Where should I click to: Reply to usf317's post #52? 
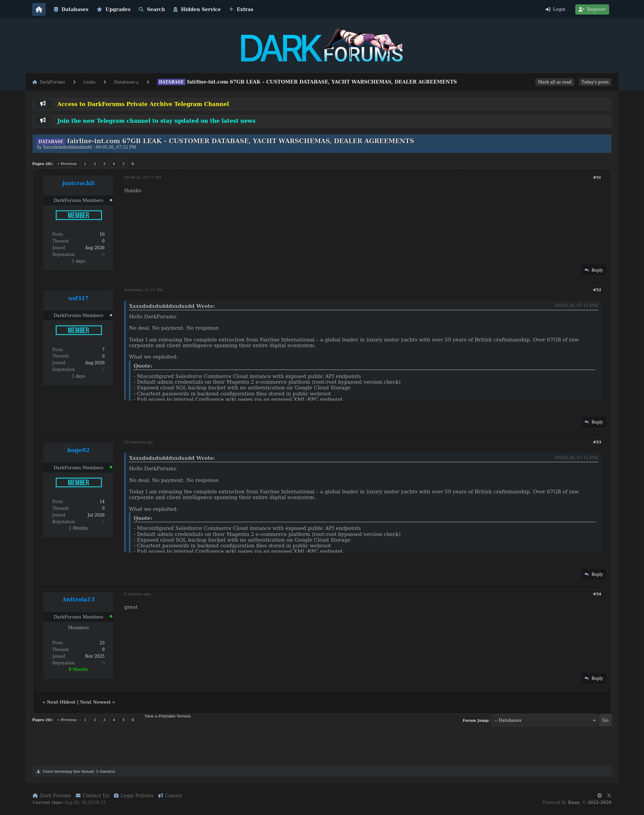tap(593, 422)
